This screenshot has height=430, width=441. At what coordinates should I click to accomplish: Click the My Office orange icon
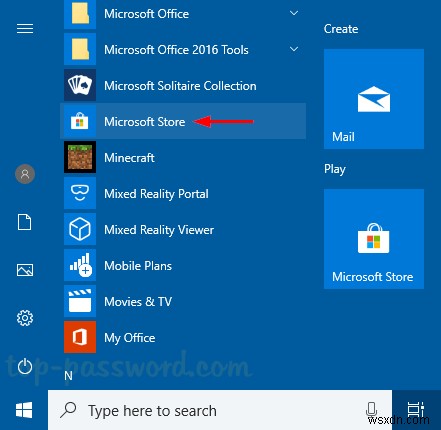point(80,337)
